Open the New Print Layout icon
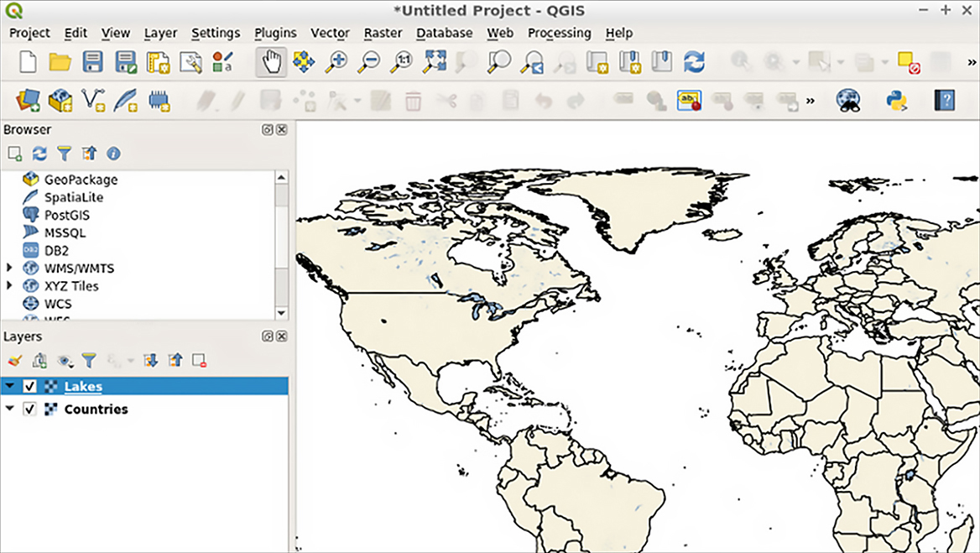980x553 pixels. (x=158, y=62)
